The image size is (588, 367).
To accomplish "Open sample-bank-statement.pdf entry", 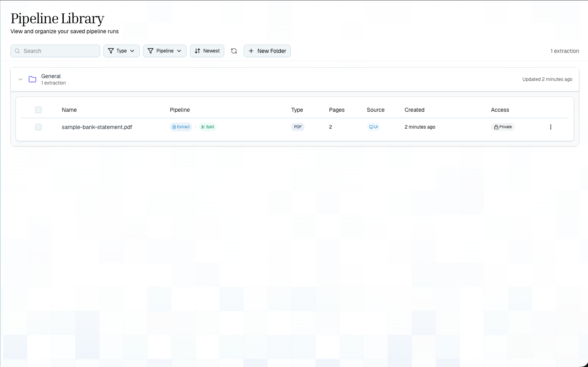I will pos(97,127).
